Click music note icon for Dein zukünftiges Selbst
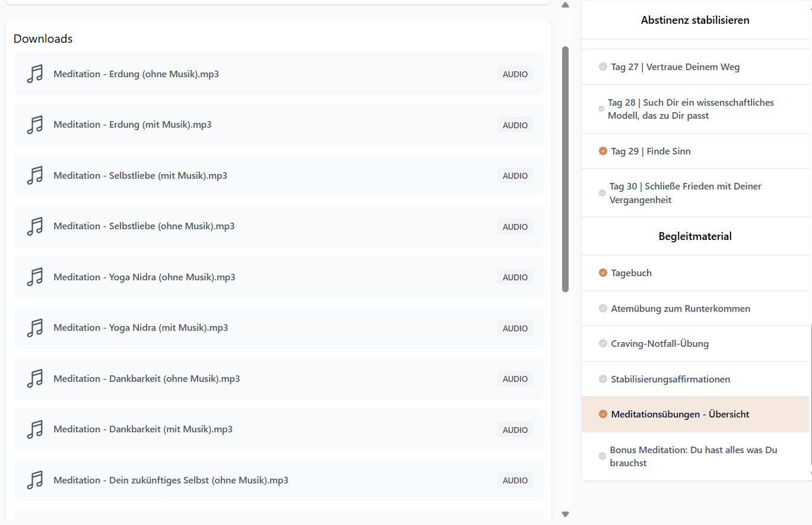The image size is (812, 525). 35,480
